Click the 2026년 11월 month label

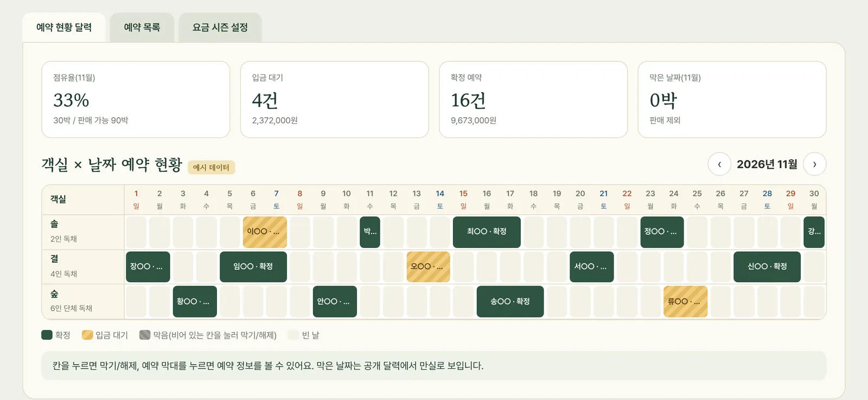(x=767, y=164)
